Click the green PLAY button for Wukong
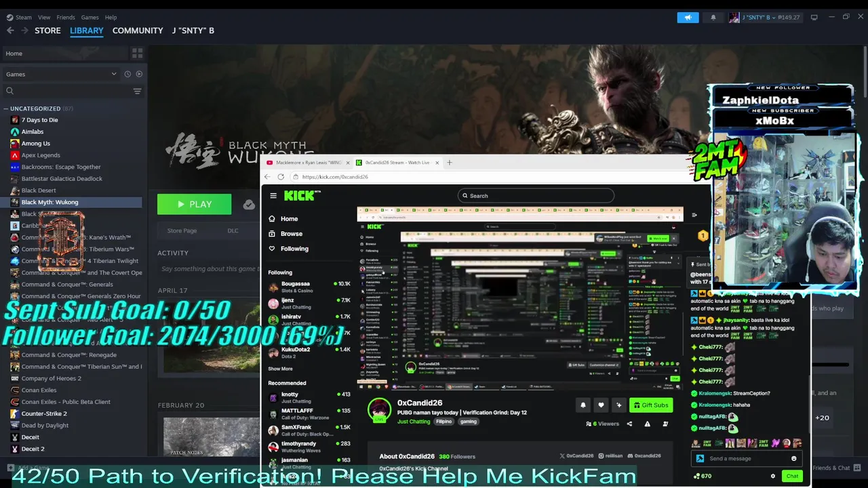 (194, 204)
